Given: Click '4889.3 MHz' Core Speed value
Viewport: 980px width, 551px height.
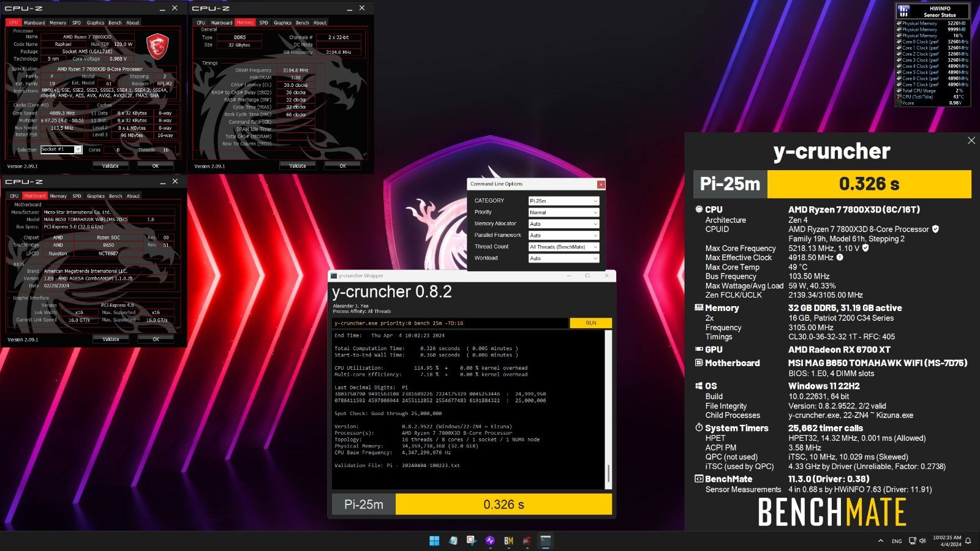Looking at the screenshot, I should click(62, 113).
